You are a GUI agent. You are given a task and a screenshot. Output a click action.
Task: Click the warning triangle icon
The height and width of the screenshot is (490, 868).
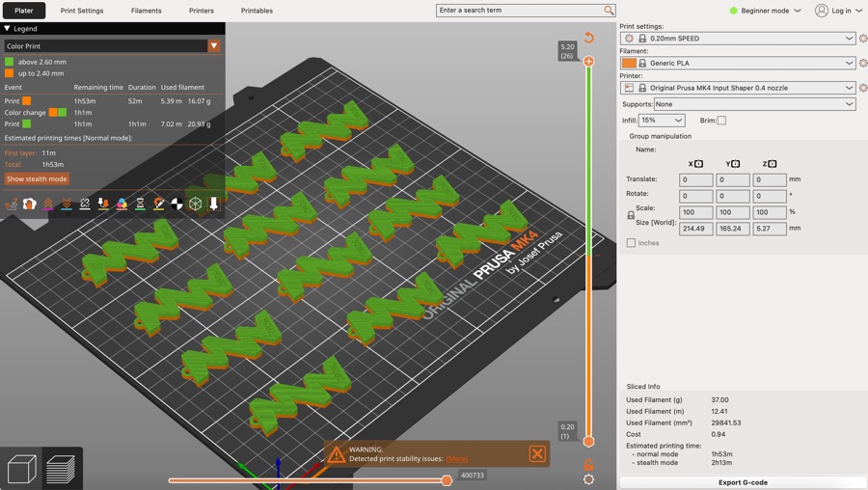tap(336, 454)
